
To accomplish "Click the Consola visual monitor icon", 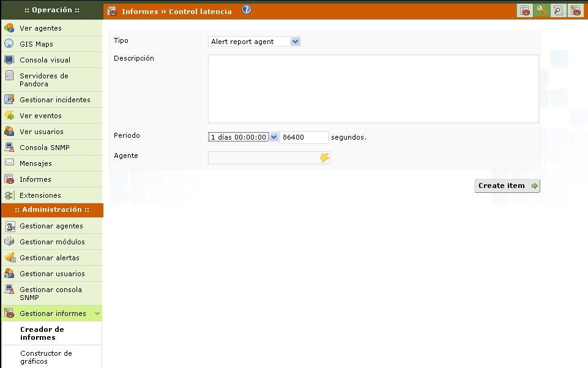I will 9,60.
